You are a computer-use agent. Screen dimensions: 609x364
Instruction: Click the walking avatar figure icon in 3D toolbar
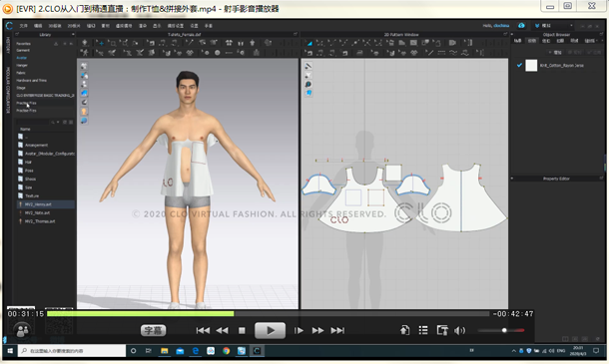pyautogui.click(x=85, y=53)
